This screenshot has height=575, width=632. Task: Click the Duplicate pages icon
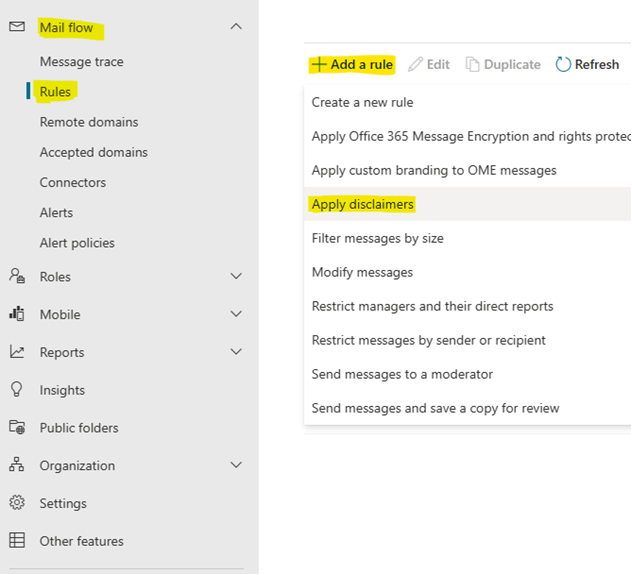point(472,64)
